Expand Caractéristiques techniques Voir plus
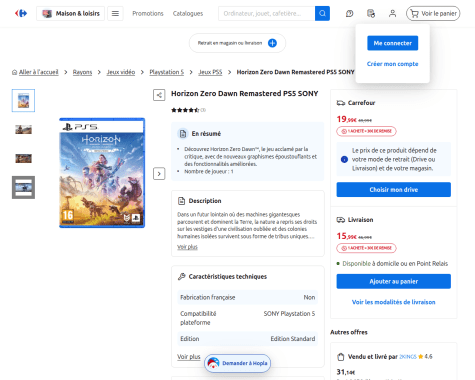 coord(189,357)
